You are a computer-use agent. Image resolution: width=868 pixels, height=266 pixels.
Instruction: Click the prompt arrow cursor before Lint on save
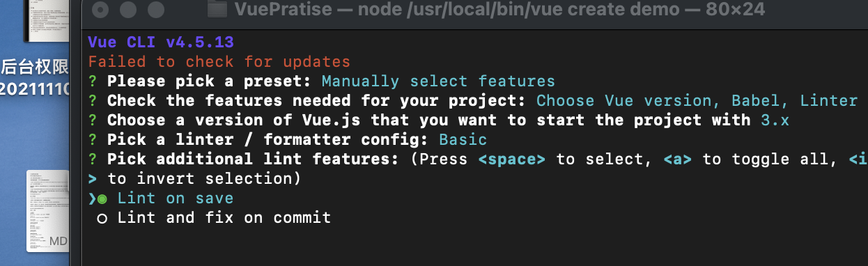click(x=92, y=198)
